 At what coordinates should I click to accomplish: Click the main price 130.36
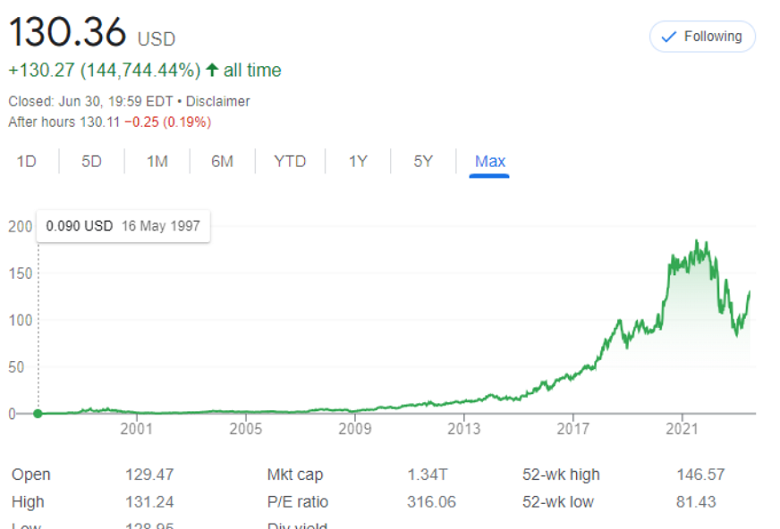point(68,32)
